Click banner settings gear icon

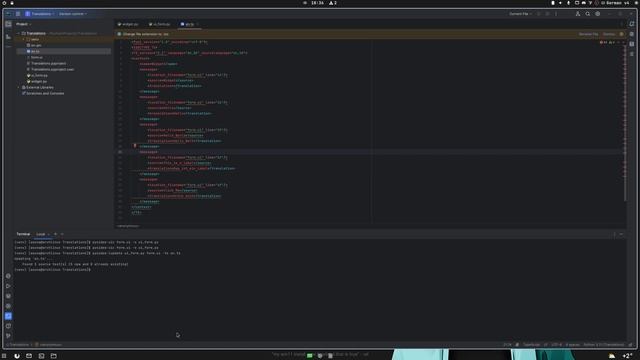622,34
